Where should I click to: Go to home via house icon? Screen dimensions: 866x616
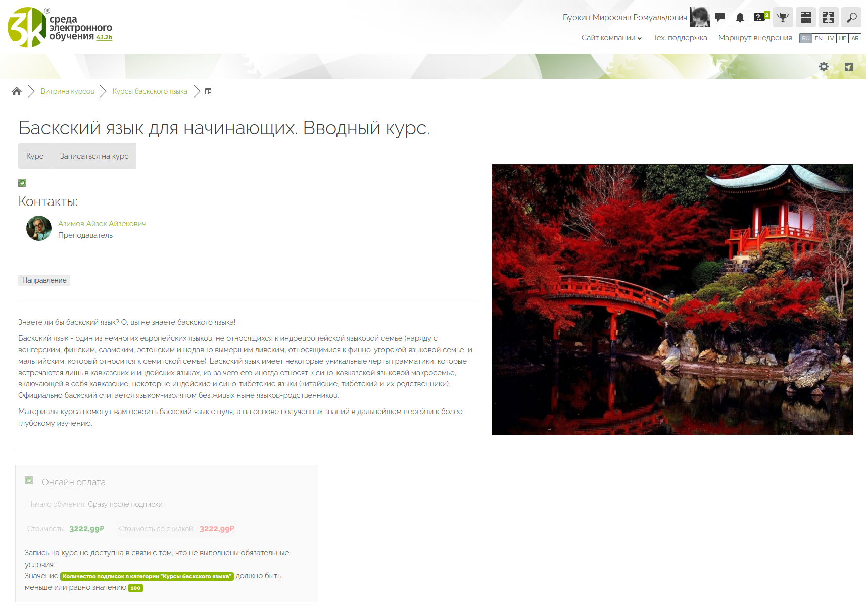tap(17, 91)
